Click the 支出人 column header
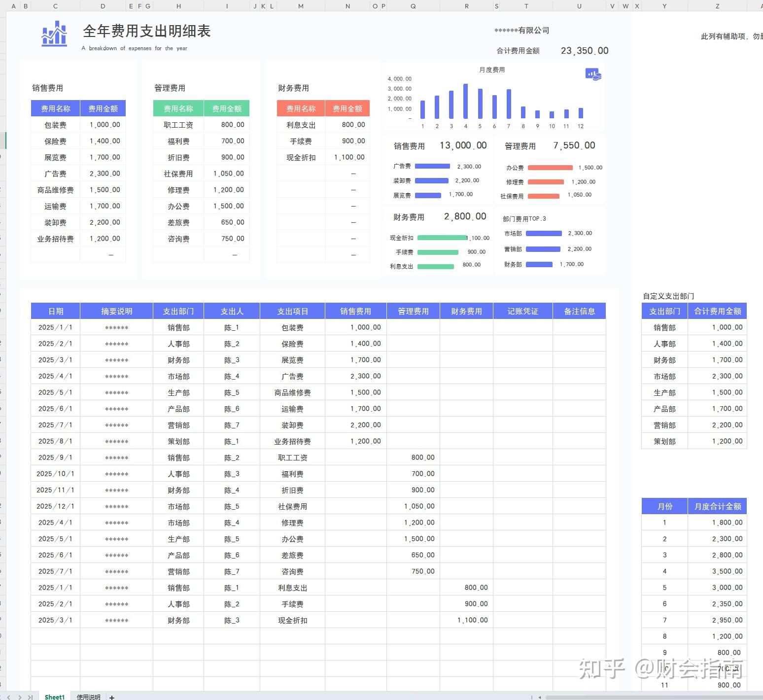 click(x=232, y=311)
